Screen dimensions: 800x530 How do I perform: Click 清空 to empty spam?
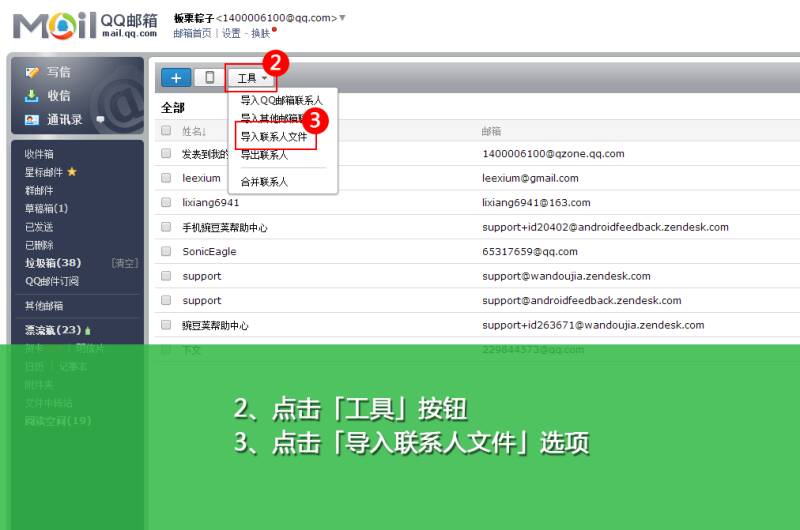[x=124, y=263]
